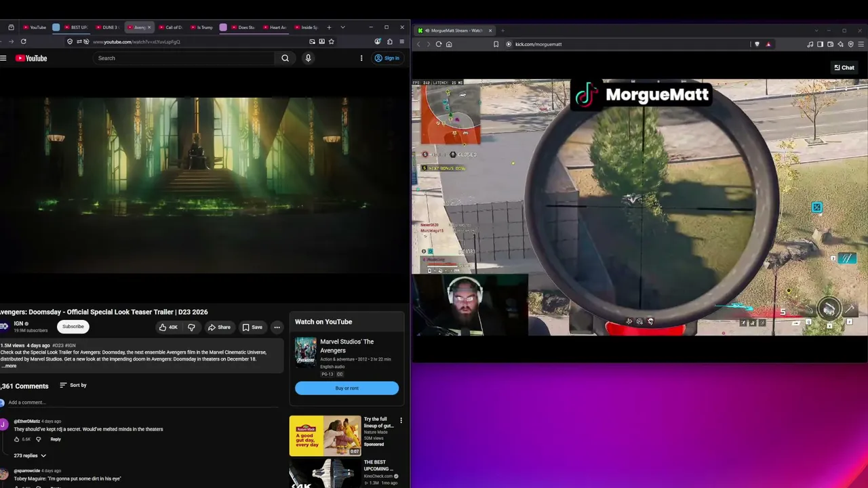
Task: Click the @sparrowcide comment author name
Action: click(x=27, y=470)
